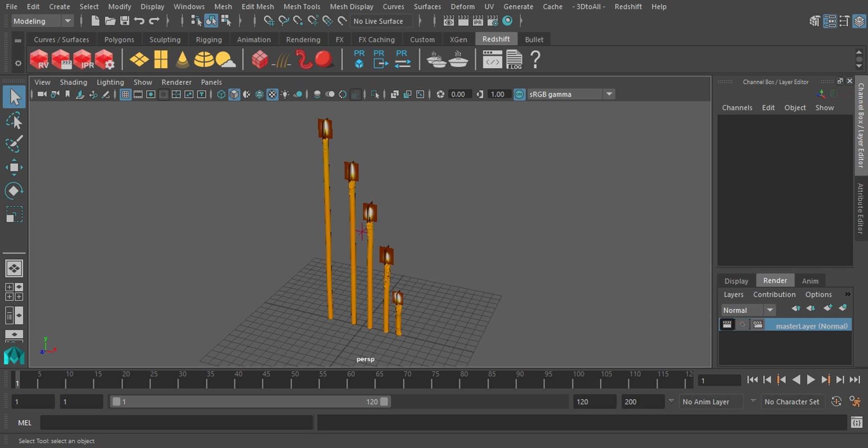This screenshot has width=868, height=448.
Task: Click MEL command language toggle label
Action: pyautogui.click(x=25, y=423)
